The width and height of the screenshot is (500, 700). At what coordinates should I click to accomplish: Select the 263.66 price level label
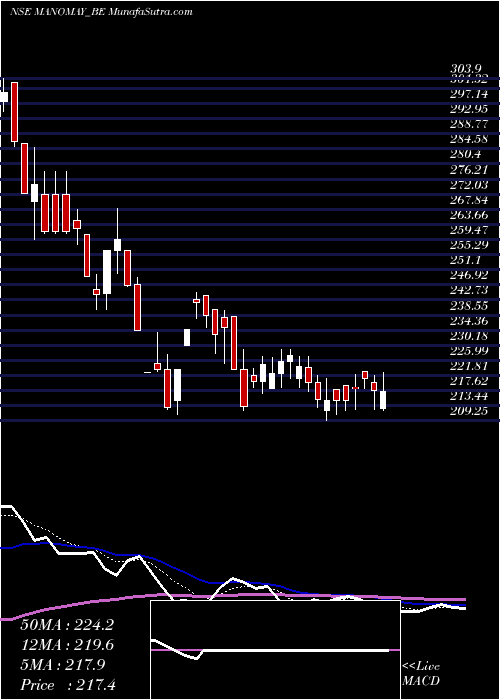(x=469, y=215)
